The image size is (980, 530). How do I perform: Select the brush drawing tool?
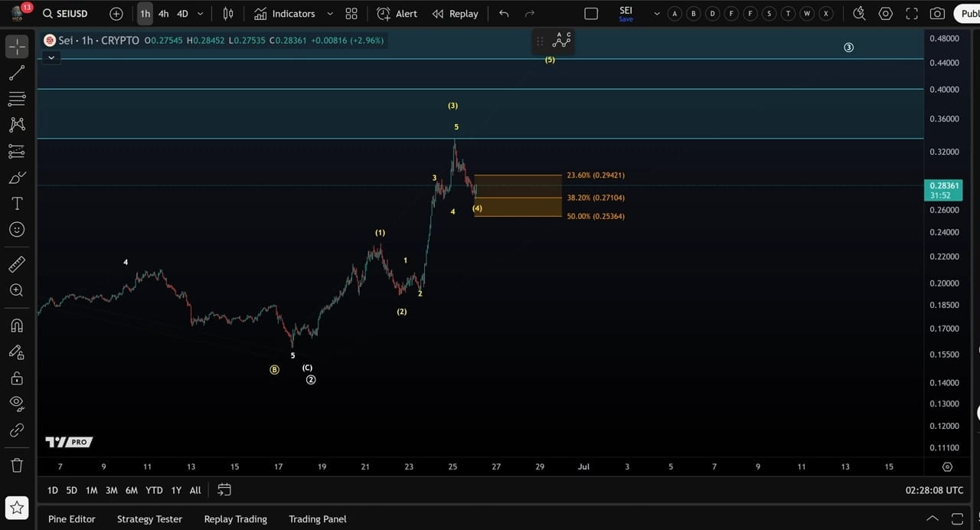pyautogui.click(x=17, y=177)
